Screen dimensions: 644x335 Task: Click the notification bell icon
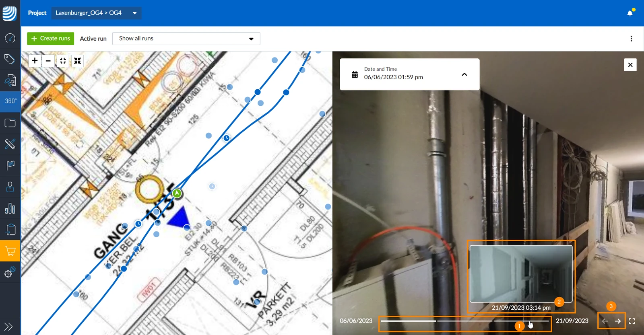click(630, 13)
